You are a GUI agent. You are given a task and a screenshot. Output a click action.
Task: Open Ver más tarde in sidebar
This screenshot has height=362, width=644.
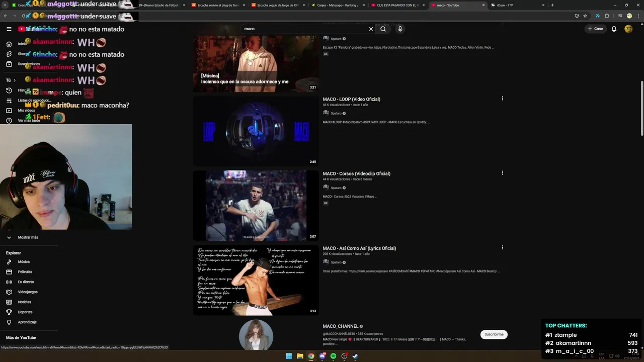pos(29,120)
